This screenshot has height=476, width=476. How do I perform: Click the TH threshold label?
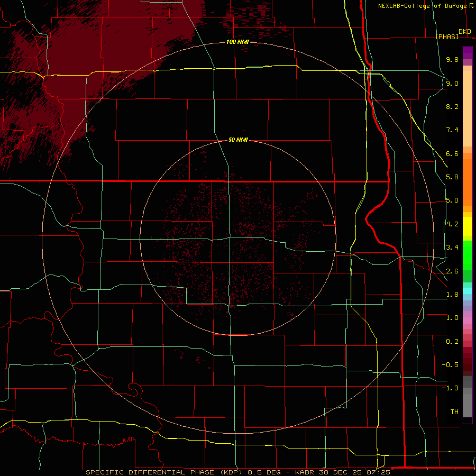pos(454,412)
